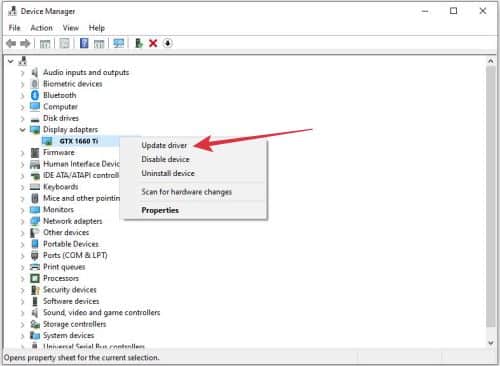
Task: Open the File menu
Action: click(14, 28)
